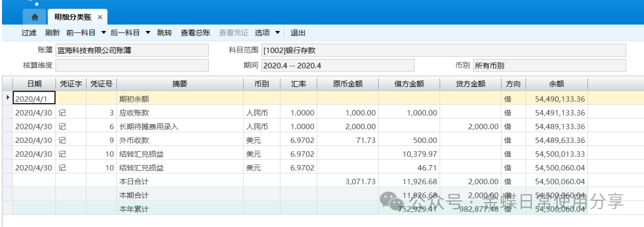Click the 期间 field 2020.4 -- 2020.4
This screenshot has height=227, width=644.
(338, 66)
